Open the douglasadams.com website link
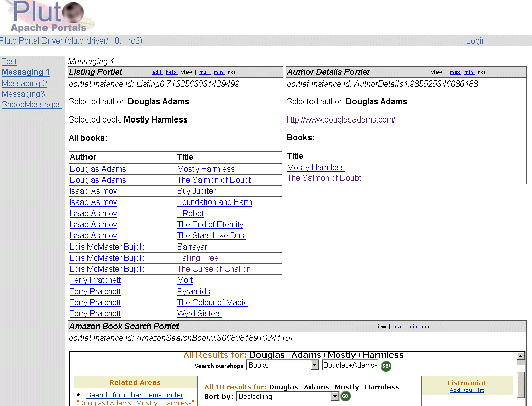 click(341, 119)
